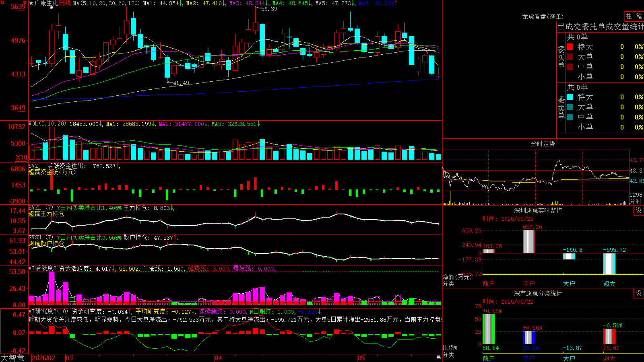Click the green 散户 bar in 深市超赢分类统计
The image size is (644, 362).
pos(489,329)
